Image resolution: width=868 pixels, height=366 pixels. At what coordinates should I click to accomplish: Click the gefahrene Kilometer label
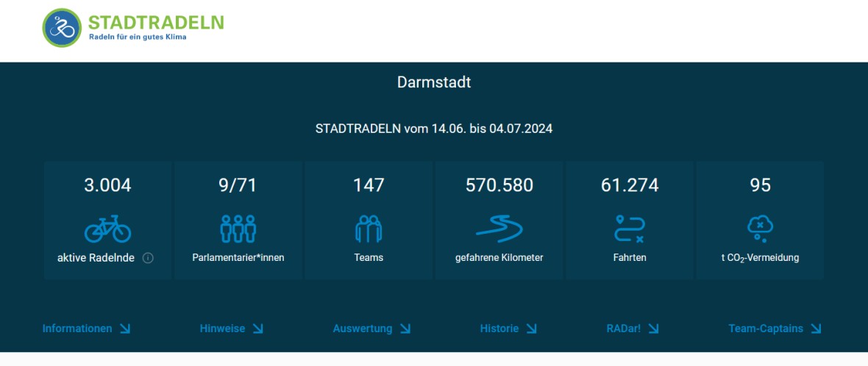coord(499,258)
